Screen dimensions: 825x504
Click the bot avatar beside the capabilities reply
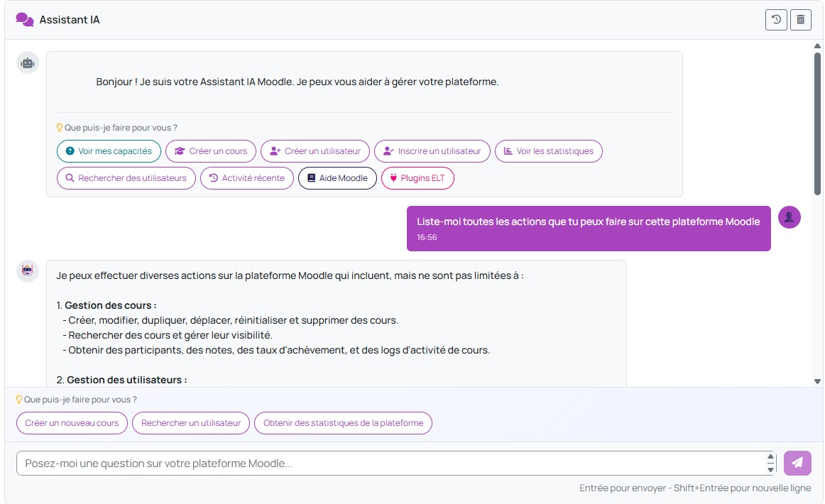click(28, 271)
